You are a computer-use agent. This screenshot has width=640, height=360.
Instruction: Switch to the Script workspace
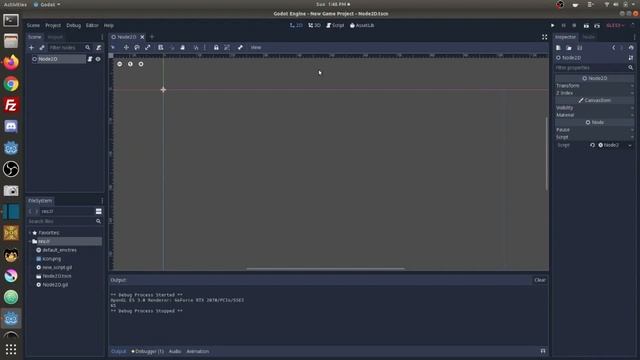335,25
